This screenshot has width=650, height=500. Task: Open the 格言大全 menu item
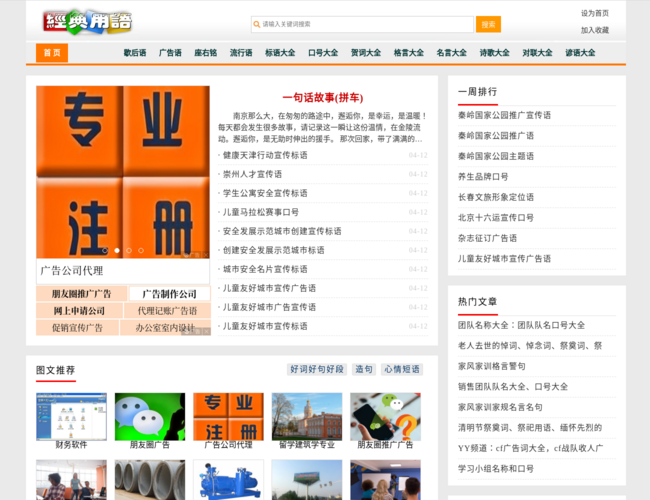point(409,53)
